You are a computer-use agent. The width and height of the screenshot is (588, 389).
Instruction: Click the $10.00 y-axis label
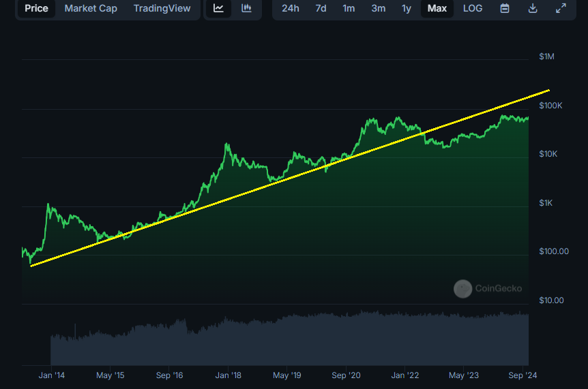click(x=551, y=300)
